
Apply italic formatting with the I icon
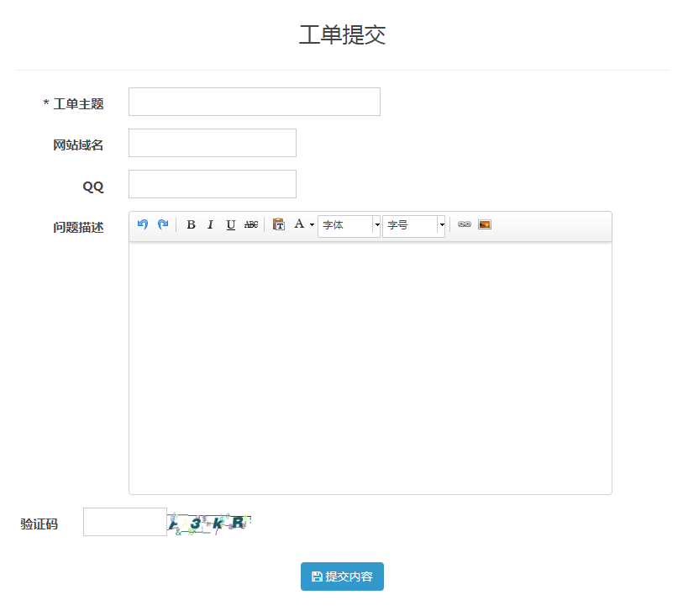coord(210,224)
